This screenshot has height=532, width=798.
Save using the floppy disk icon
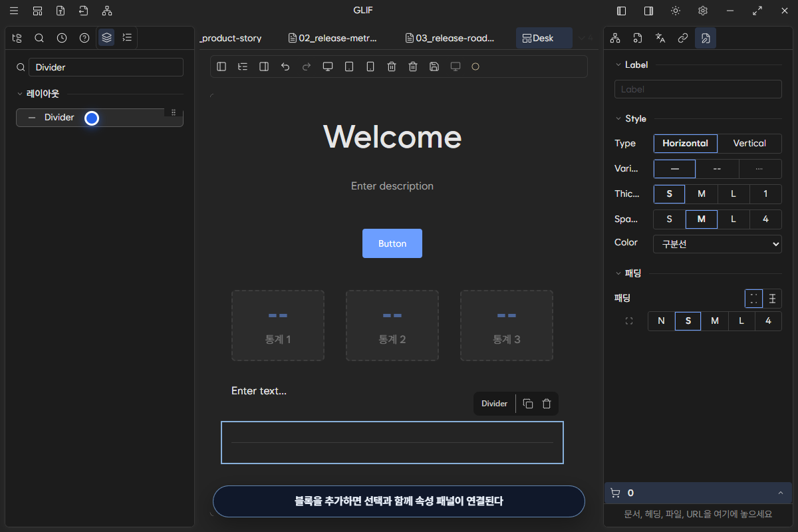tap(434, 66)
